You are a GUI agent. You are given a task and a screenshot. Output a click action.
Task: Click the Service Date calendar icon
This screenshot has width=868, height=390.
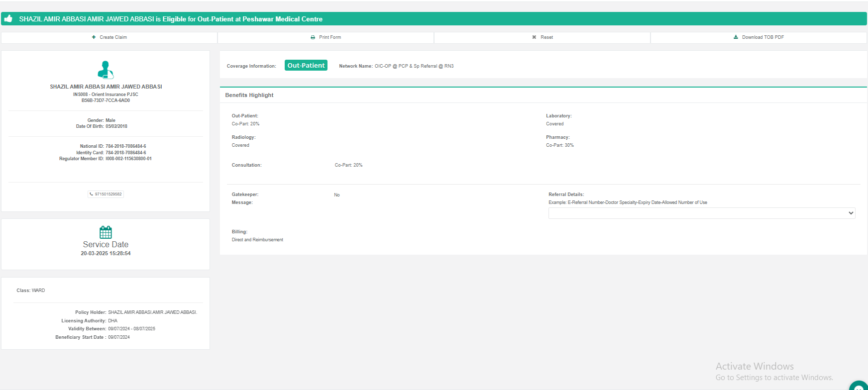(x=106, y=232)
